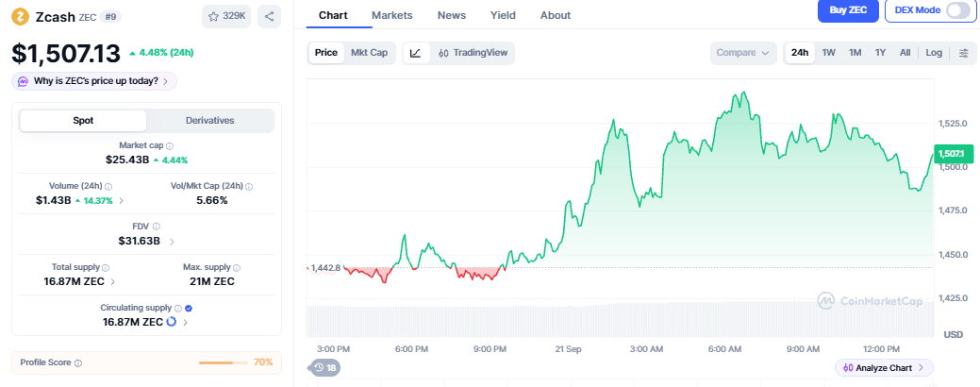Select the 1Y time range
This screenshot has height=387, width=980.
click(880, 53)
